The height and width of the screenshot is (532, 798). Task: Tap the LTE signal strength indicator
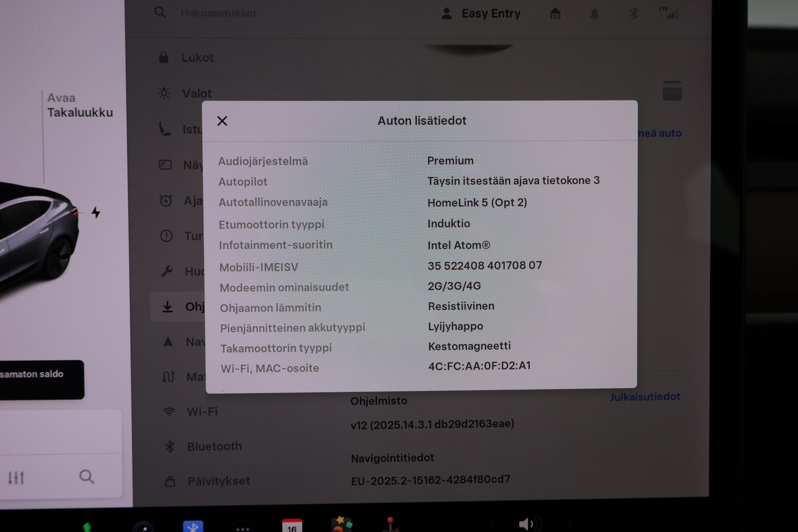tap(669, 13)
